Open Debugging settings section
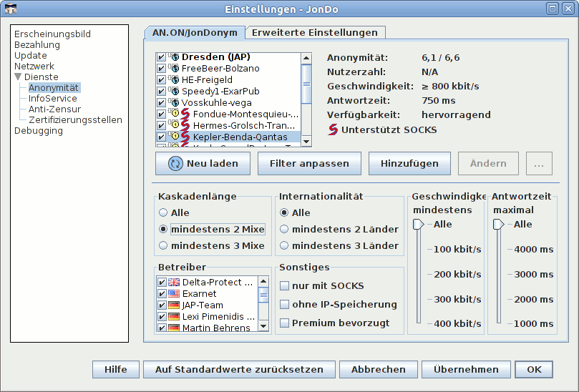The width and height of the screenshot is (579, 392). (39, 131)
